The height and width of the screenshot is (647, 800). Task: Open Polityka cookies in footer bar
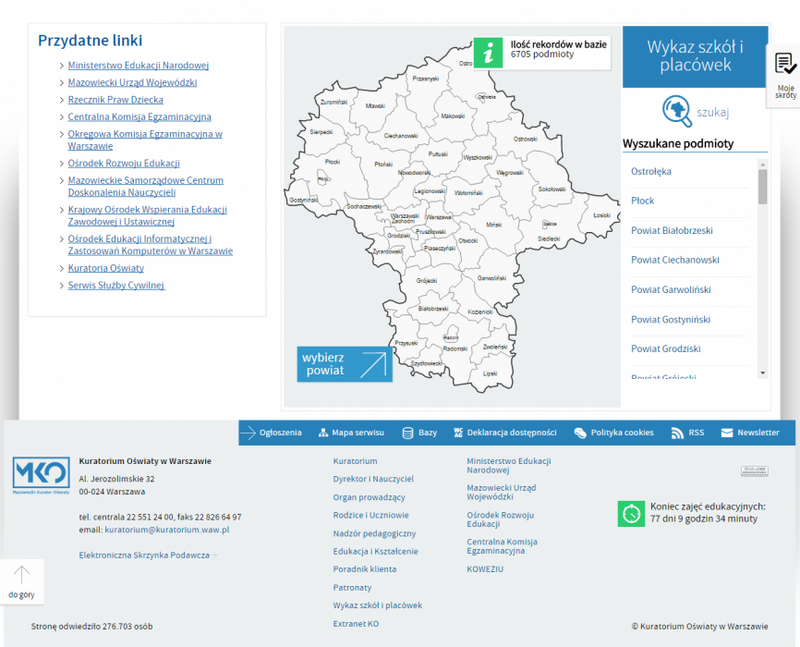pyautogui.click(x=614, y=433)
